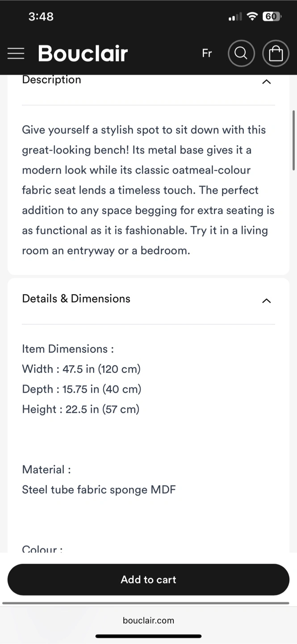The image size is (297, 644).
Task: Open the search icon in header
Action: pos(241,54)
